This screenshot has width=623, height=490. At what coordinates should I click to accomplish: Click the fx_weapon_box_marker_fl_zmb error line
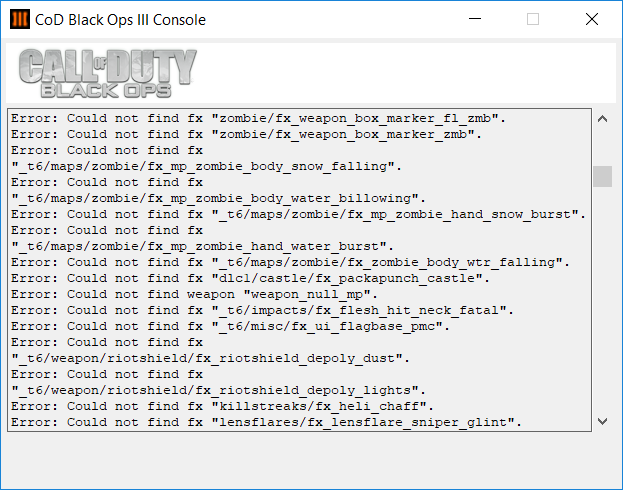(x=259, y=118)
